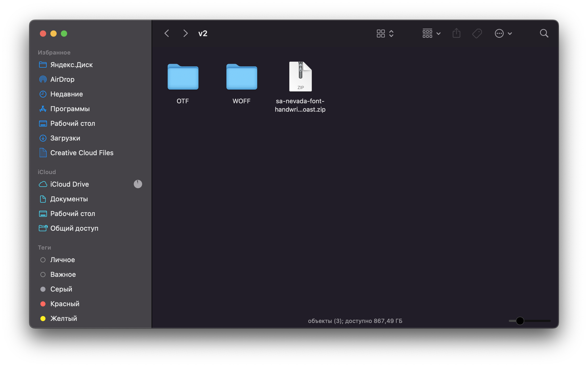Open the Документы iCloud folder
The height and width of the screenshot is (367, 588).
coord(69,199)
